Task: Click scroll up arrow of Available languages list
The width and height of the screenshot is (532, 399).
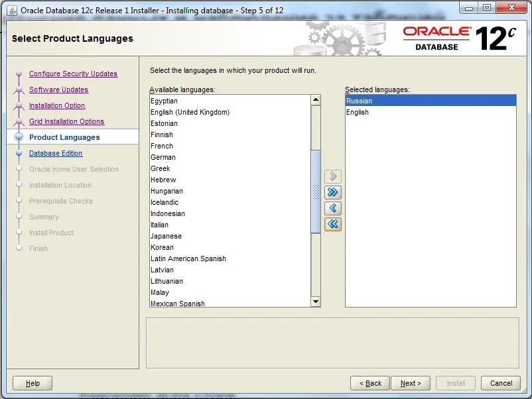Action: click(x=316, y=99)
